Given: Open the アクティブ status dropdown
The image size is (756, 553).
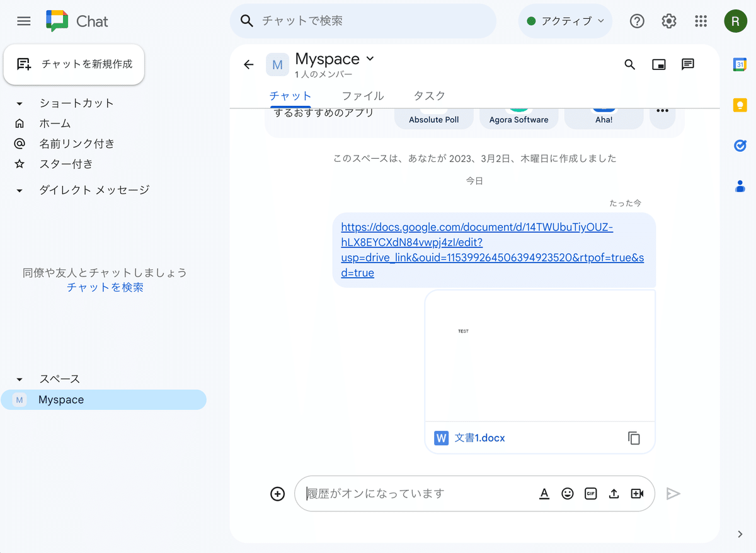Looking at the screenshot, I should pos(565,21).
